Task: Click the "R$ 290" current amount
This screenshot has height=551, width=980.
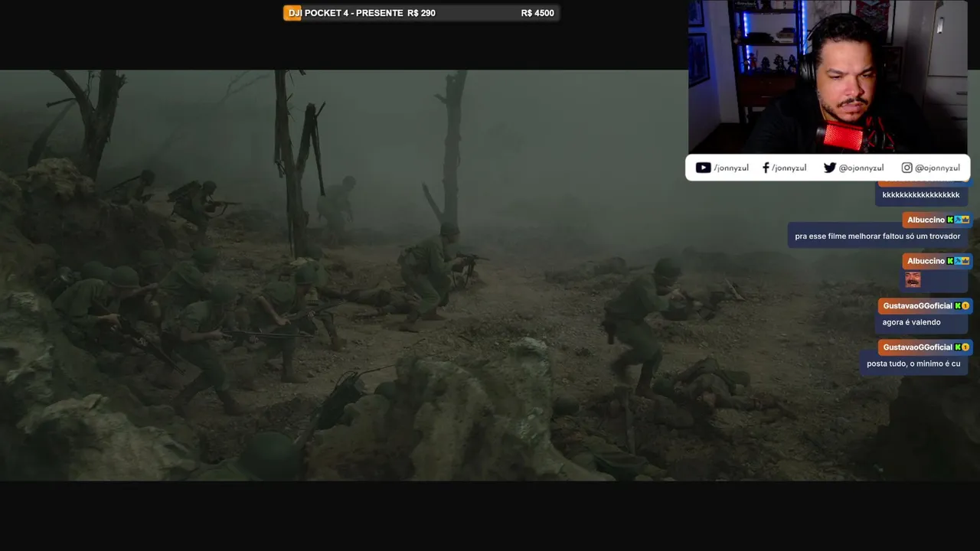Action: click(421, 13)
